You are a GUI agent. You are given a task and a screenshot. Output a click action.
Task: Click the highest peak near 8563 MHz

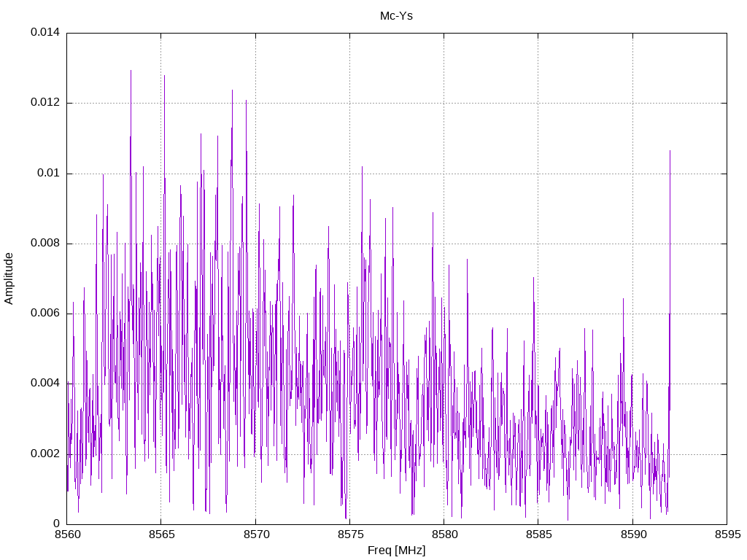[x=131, y=71]
